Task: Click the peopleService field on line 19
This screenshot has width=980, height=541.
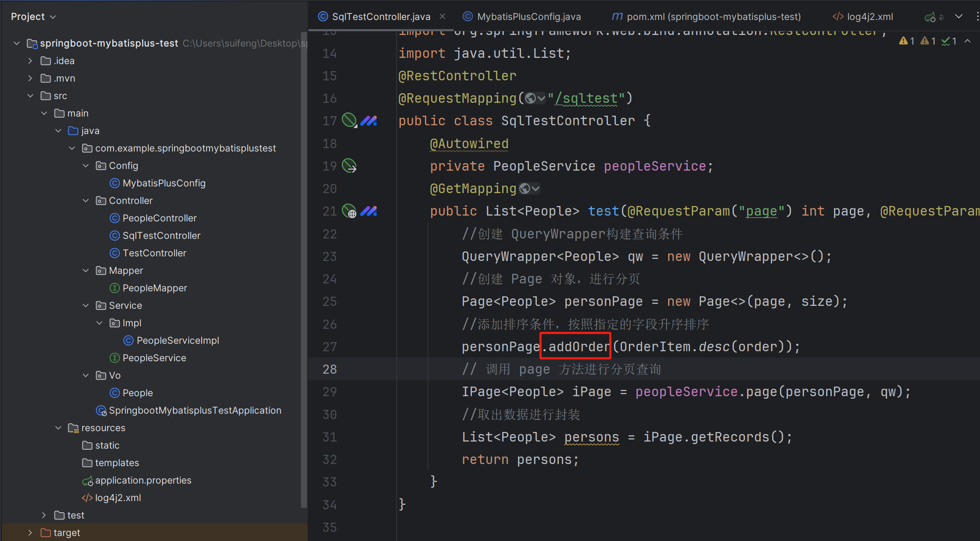Action: [x=655, y=166]
